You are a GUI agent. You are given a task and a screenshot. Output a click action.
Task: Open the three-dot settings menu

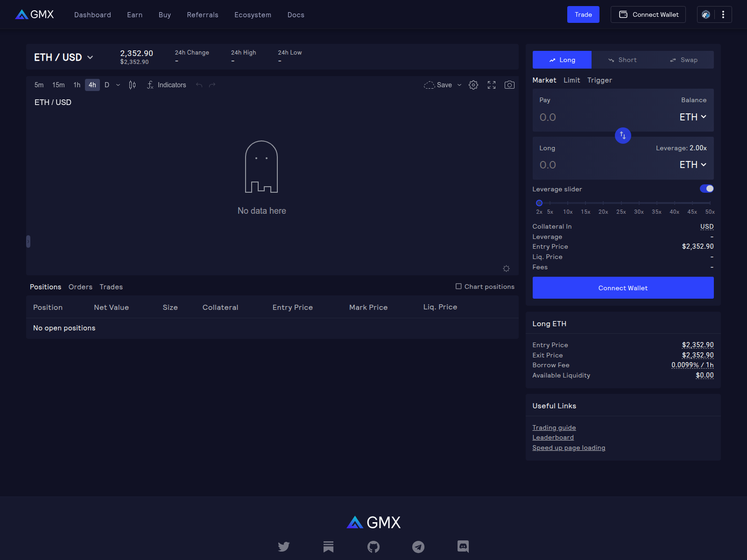click(x=723, y=14)
